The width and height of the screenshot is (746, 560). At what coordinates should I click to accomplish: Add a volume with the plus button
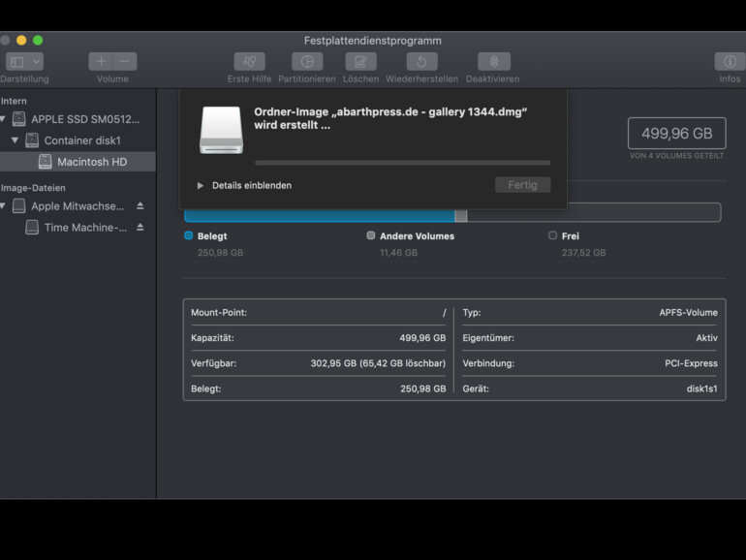coord(101,61)
